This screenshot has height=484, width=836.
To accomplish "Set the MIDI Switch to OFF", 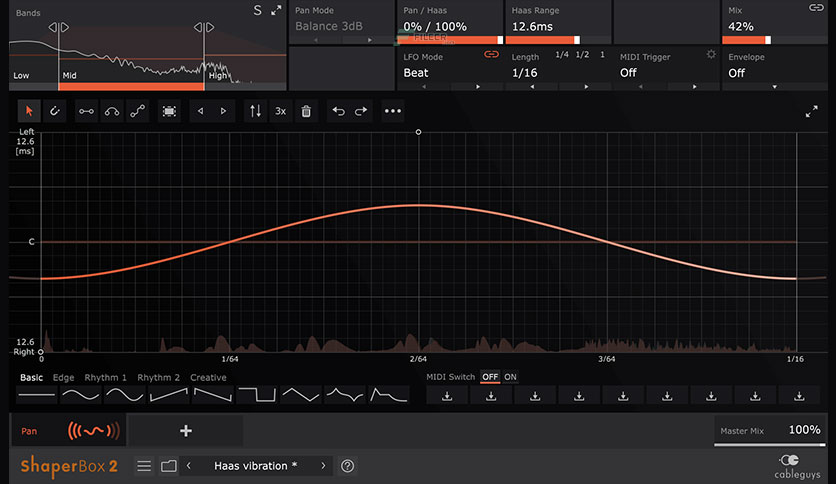I will point(490,377).
